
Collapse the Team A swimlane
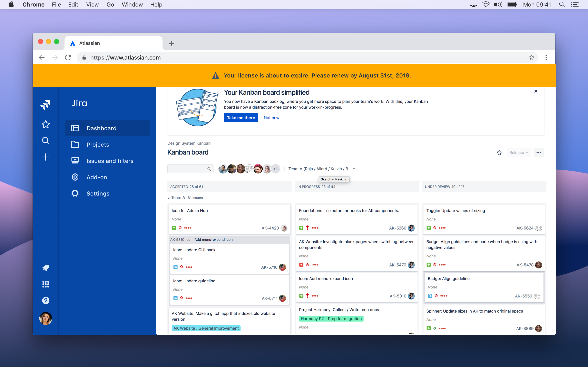[169, 198]
